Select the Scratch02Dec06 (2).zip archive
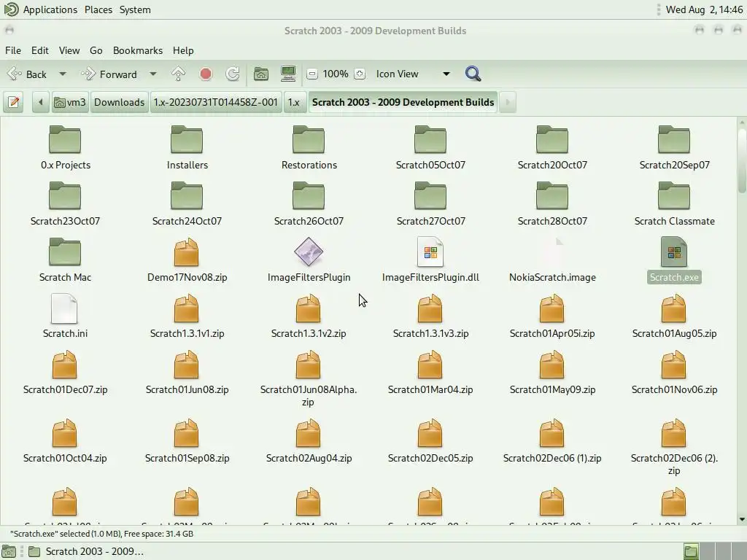The height and width of the screenshot is (560, 747). pos(674,447)
